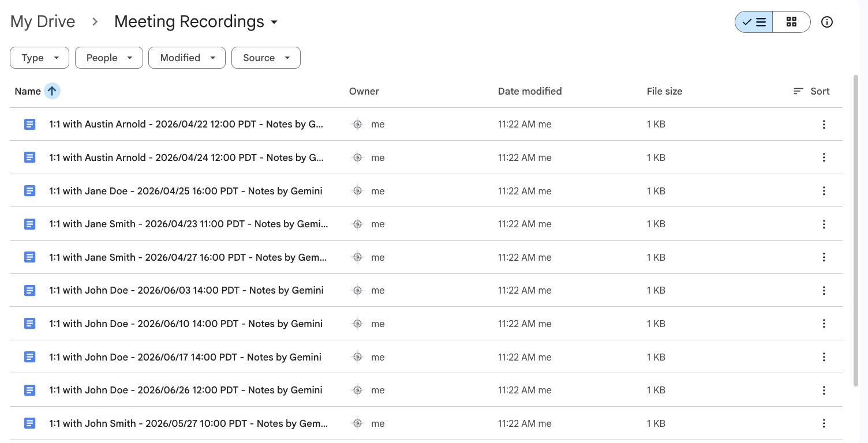Select 1:1 with Jane Doe 2026/04/25 file name
Image resolution: width=868 pixels, height=443 pixels.
(186, 191)
